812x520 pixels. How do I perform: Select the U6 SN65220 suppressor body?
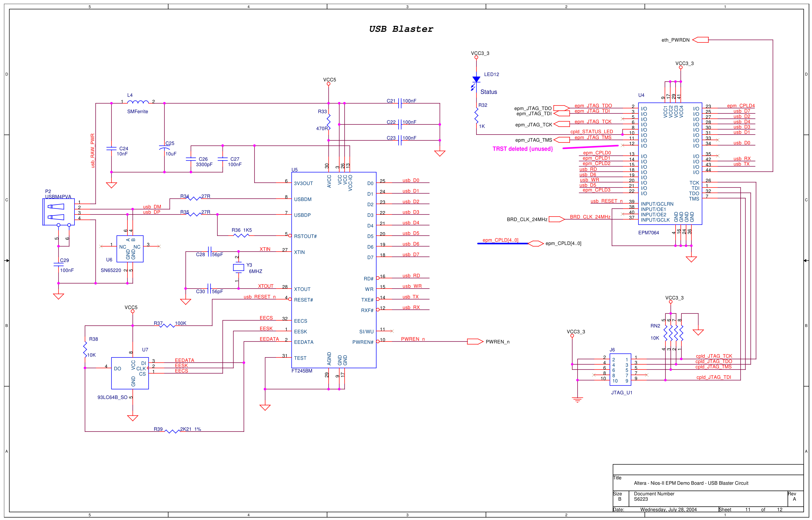pos(130,249)
